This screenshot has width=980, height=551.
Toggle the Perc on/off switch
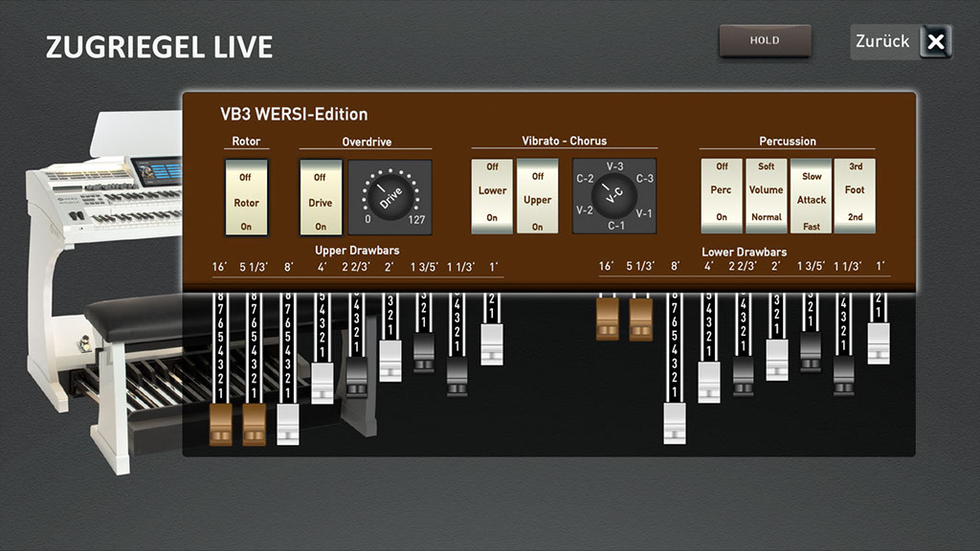(x=722, y=197)
